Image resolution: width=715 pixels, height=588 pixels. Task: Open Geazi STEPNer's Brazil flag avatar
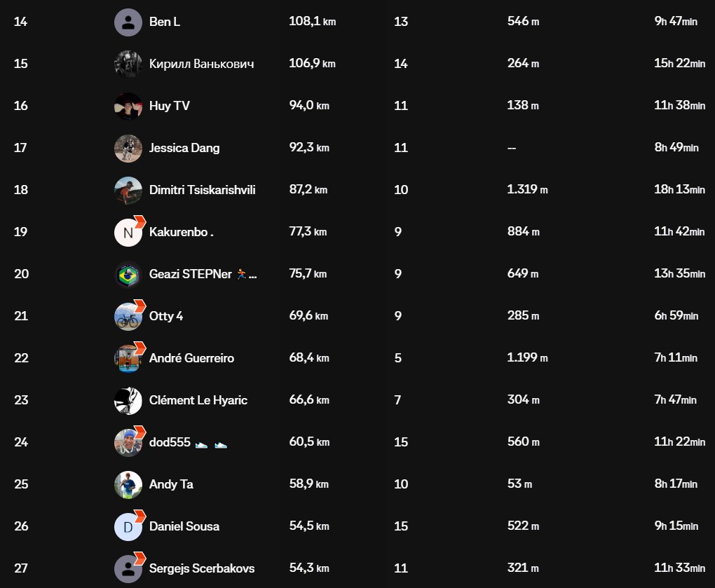(128, 274)
